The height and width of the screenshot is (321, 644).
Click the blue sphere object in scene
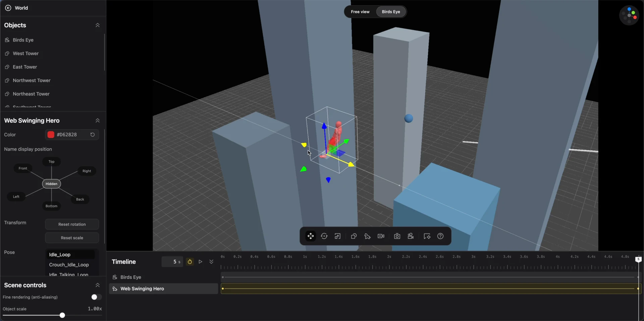click(x=409, y=118)
